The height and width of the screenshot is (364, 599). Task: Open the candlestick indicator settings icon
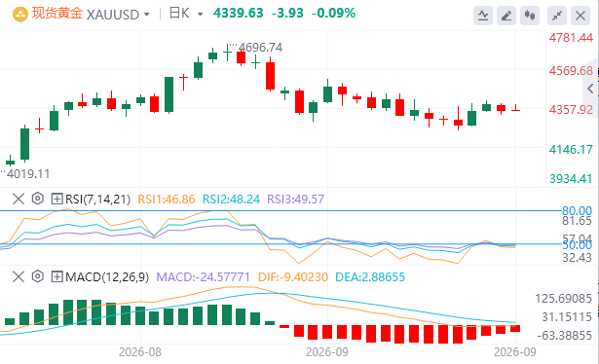[x=530, y=16]
